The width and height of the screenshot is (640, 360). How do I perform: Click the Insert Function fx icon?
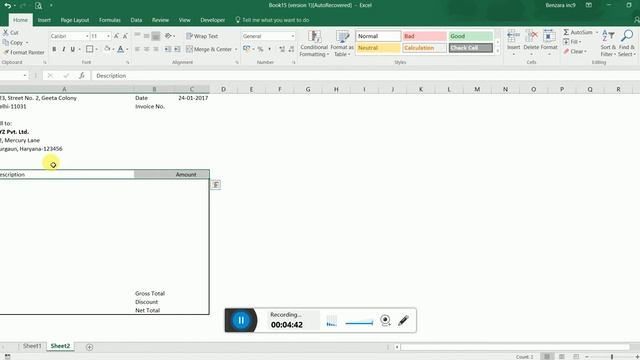82,76
